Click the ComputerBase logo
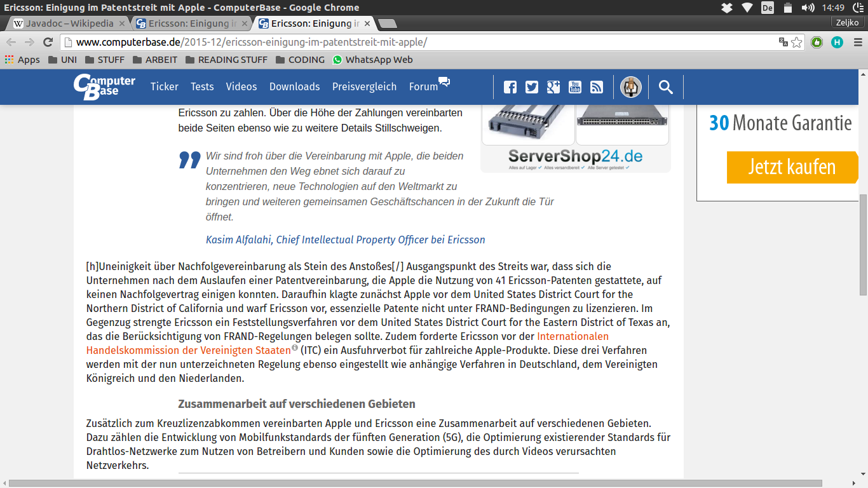The width and height of the screenshot is (868, 488). pos(104,87)
